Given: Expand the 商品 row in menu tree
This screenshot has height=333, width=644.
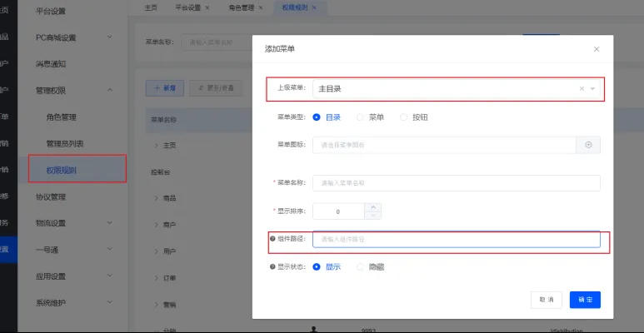Looking at the screenshot, I should click(x=156, y=198).
